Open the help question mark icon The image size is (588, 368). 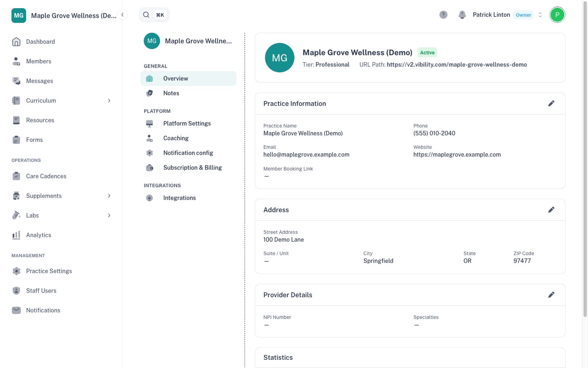[x=443, y=15]
